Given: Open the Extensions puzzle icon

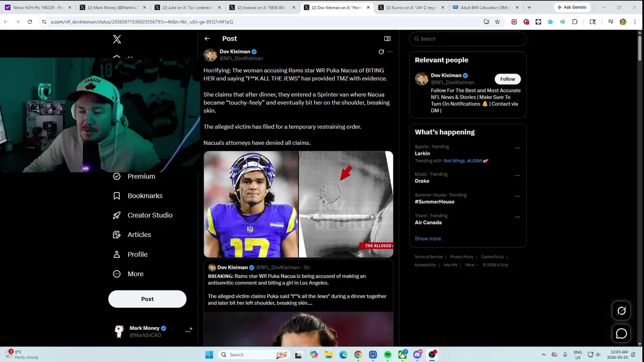Looking at the screenshot, I should [575, 22].
